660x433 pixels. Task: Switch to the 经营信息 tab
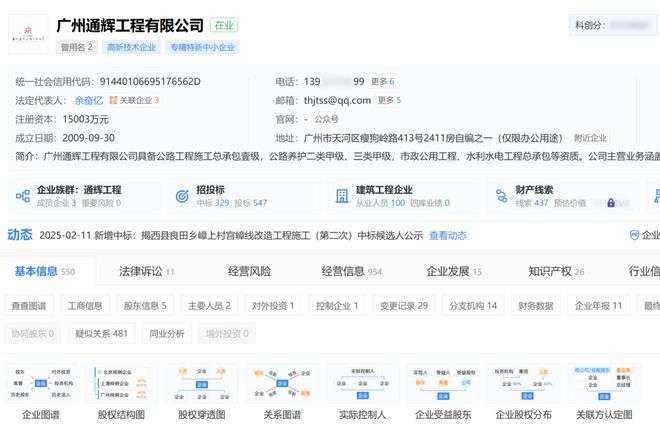[351, 271]
